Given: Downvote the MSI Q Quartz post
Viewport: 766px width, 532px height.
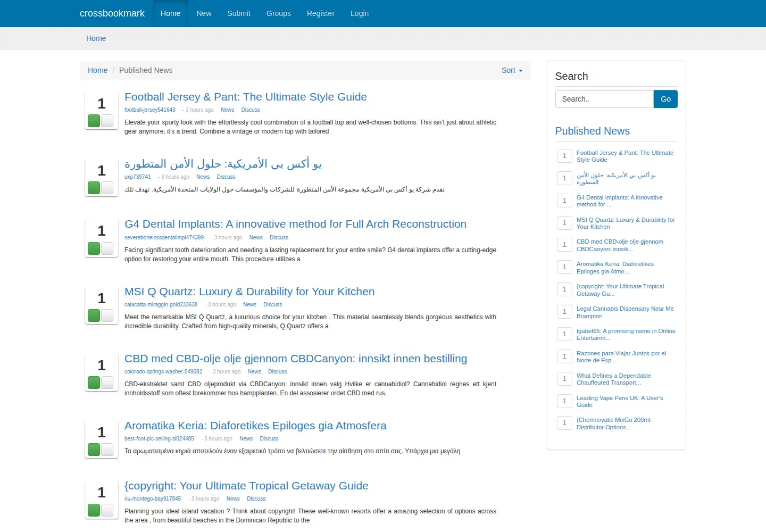Looking at the screenshot, I should tap(107, 315).
